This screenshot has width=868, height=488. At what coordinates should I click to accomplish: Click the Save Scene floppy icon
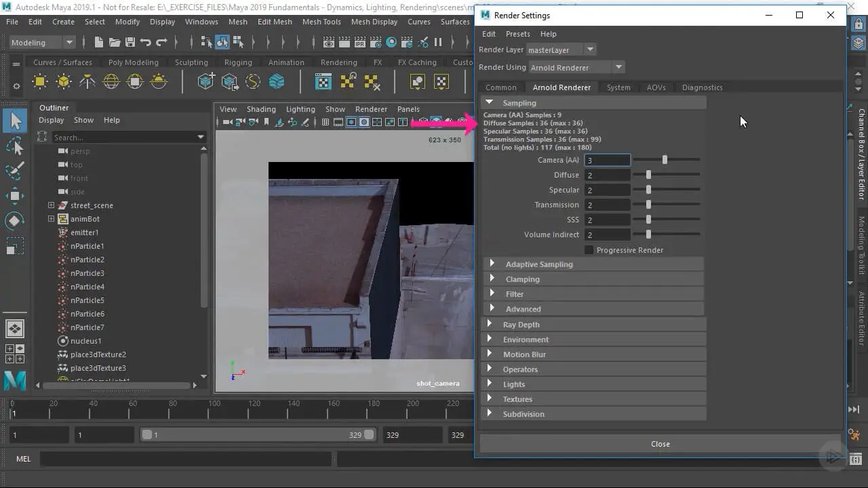click(x=130, y=42)
